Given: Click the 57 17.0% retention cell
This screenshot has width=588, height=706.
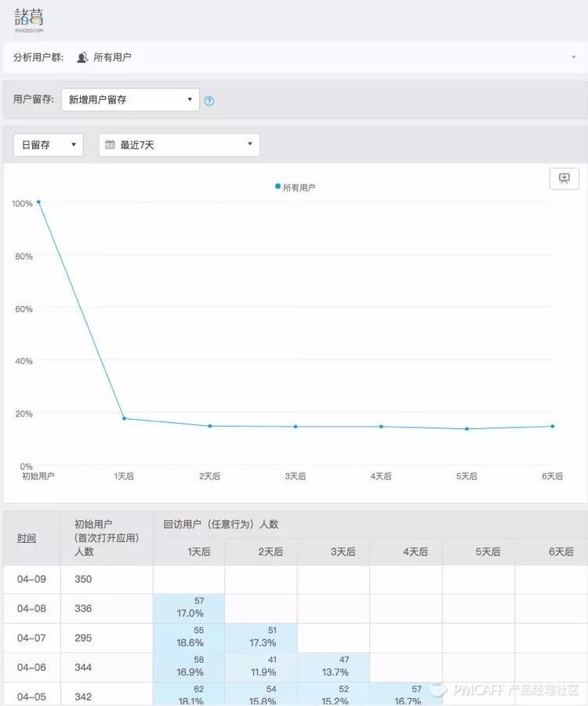Looking at the screenshot, I should (189, 608).
